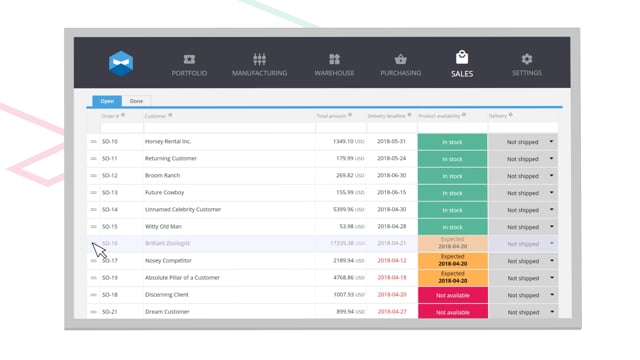Open Not shipped dropdown for SO-17

click(552, 261)
